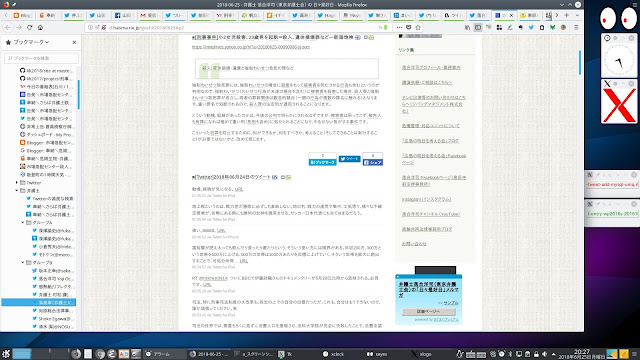Open the page actions three-dot menu
Image resolution: width=640 pixels, height=360 pixels.
[399, 27]
